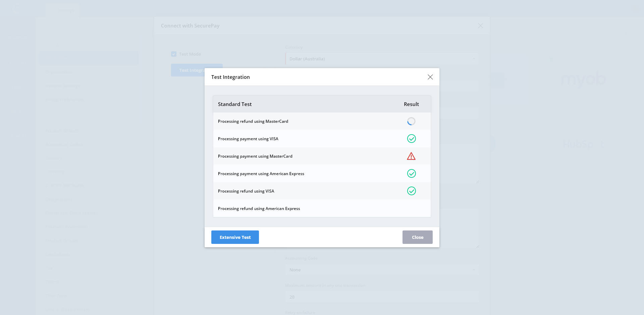Open the Accounting Code dropdown

382,270
